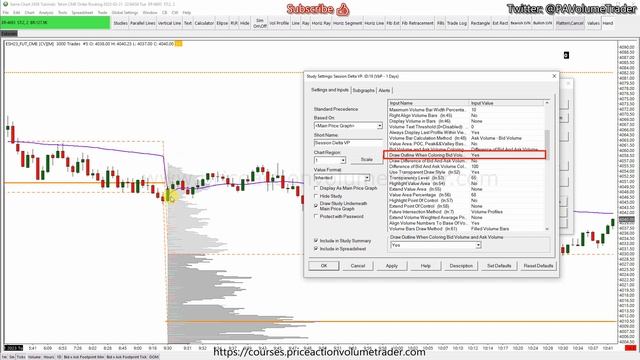The height and width of the screenshot is (360, 640).
Task: Select the Volume Bar Calculation Method row
Action: 466,138
